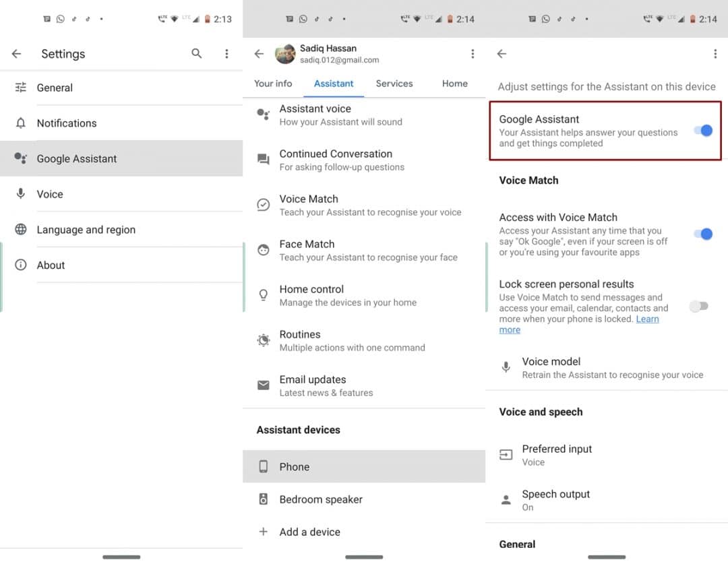Tap the Home control lightbulb icon

tap(264, 295)
